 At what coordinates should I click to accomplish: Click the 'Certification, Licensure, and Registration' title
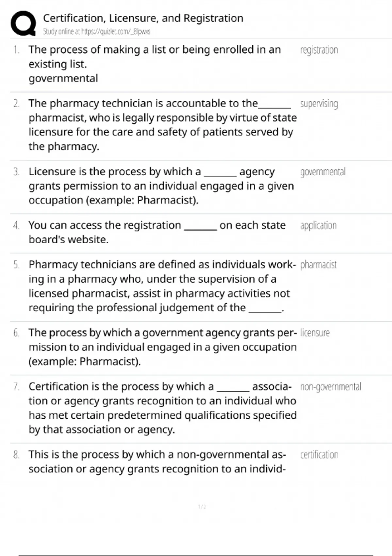(x=143, y=18)
